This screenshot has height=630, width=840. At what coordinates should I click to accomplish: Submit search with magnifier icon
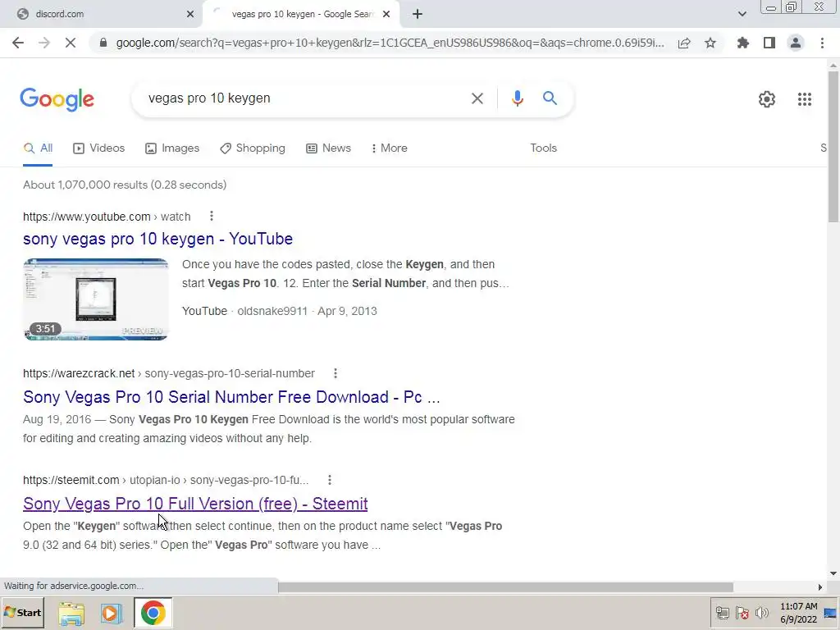(550, 98)
